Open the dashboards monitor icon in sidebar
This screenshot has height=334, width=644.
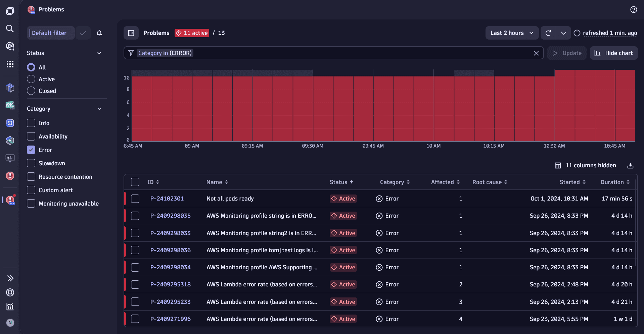click(10, 158)
